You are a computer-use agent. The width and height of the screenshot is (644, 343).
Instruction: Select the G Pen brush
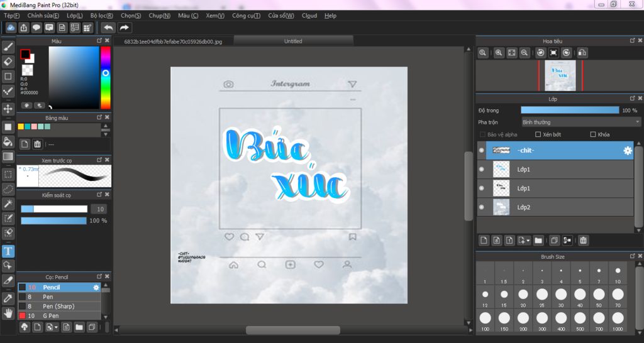click(x=58, y=315)
